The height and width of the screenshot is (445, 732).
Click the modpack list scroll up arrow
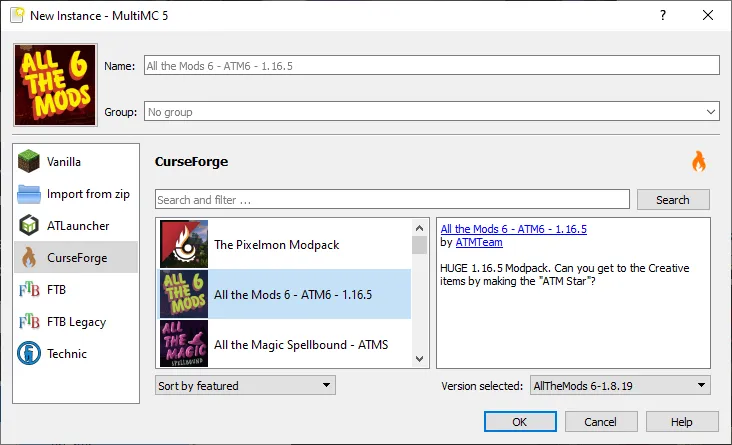click(x=419, y=228)
